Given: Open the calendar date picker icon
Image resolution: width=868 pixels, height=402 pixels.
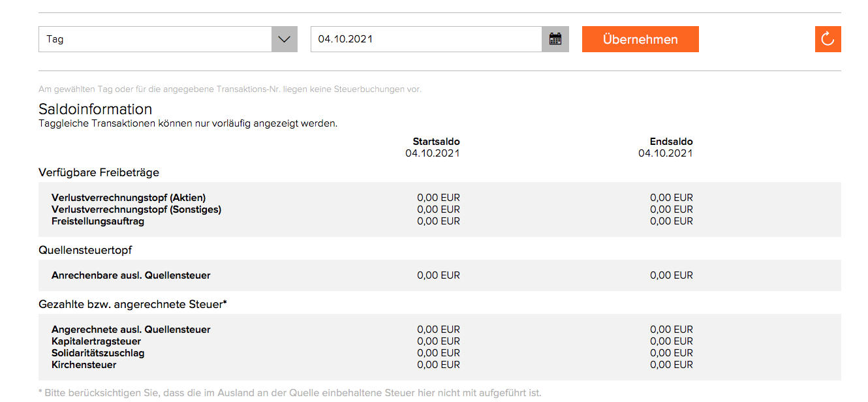Looking at the screenshot, I should coord(555,39).
